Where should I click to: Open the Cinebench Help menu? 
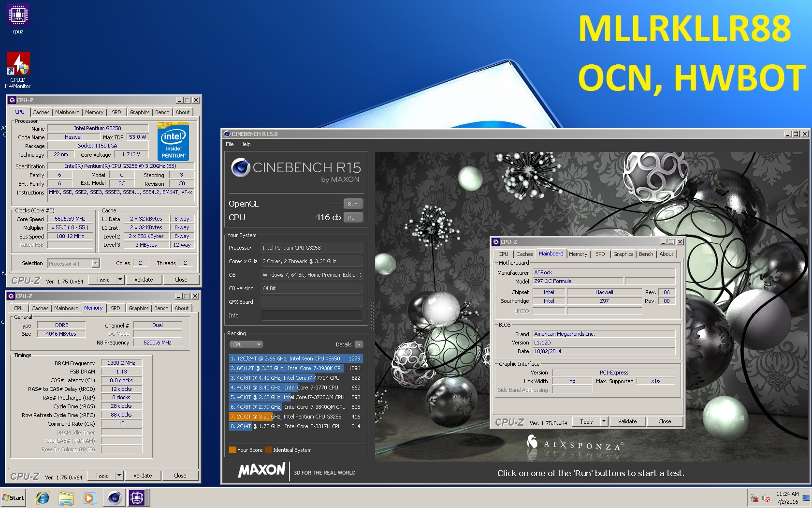tap(246, 144)
